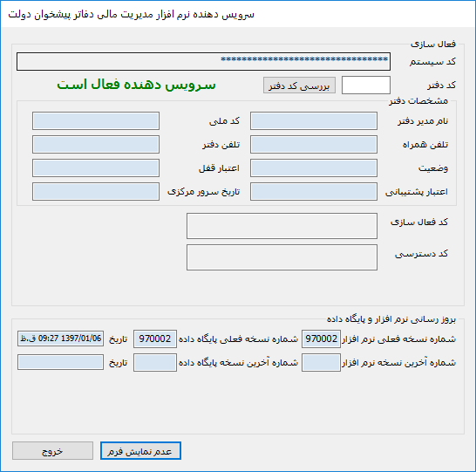Click the اعتبار پشتیبانی field
The height and width of the screenshot is (472, 476).
(x=314, y=192)
